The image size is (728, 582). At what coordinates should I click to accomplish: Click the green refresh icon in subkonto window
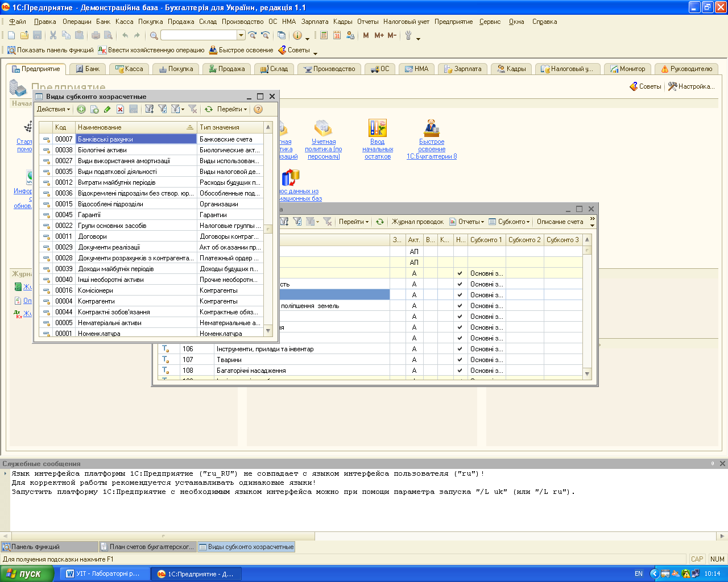point(209,109)
